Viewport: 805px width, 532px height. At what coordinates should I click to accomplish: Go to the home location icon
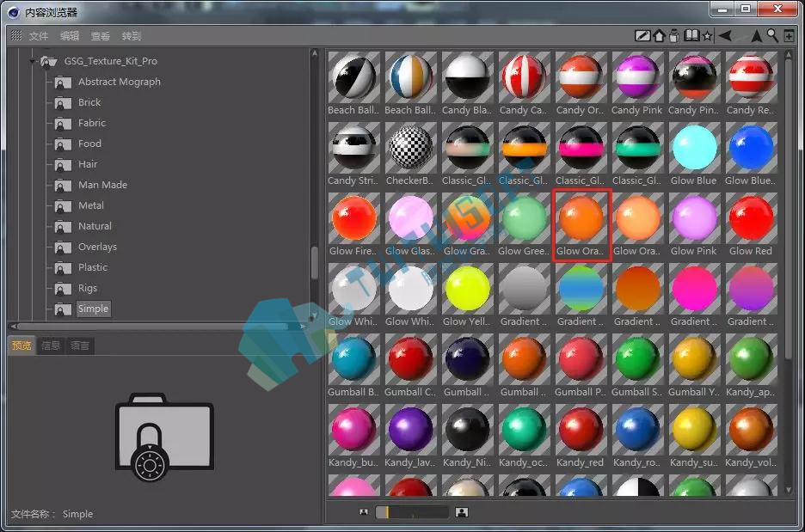(659, 36)
